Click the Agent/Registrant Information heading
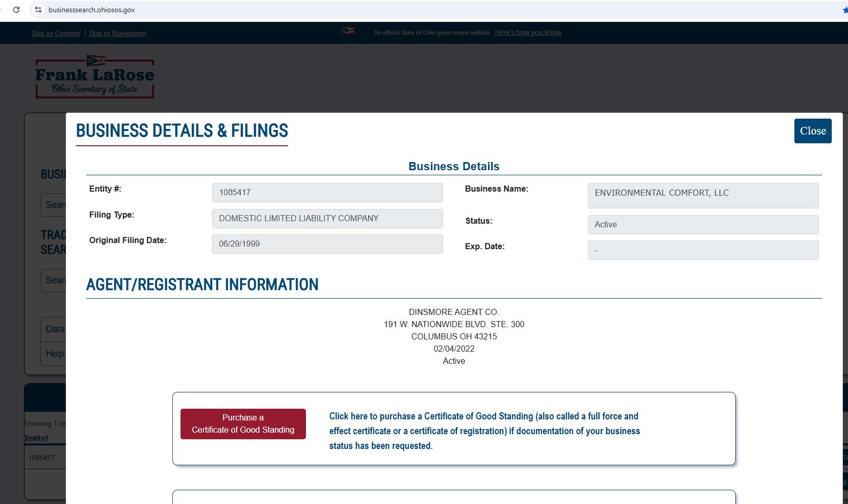Viewport: 848px width, 504px height. pos(202,284)
